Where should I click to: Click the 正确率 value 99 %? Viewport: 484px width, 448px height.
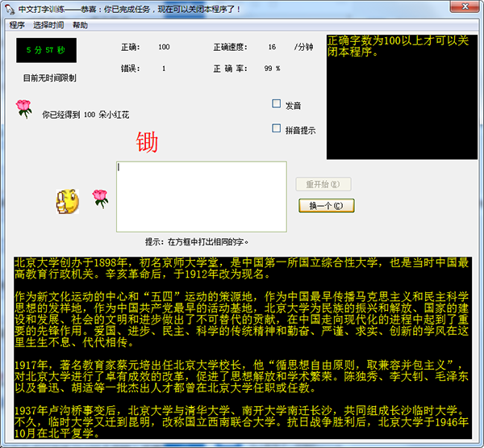coord(273,69)
